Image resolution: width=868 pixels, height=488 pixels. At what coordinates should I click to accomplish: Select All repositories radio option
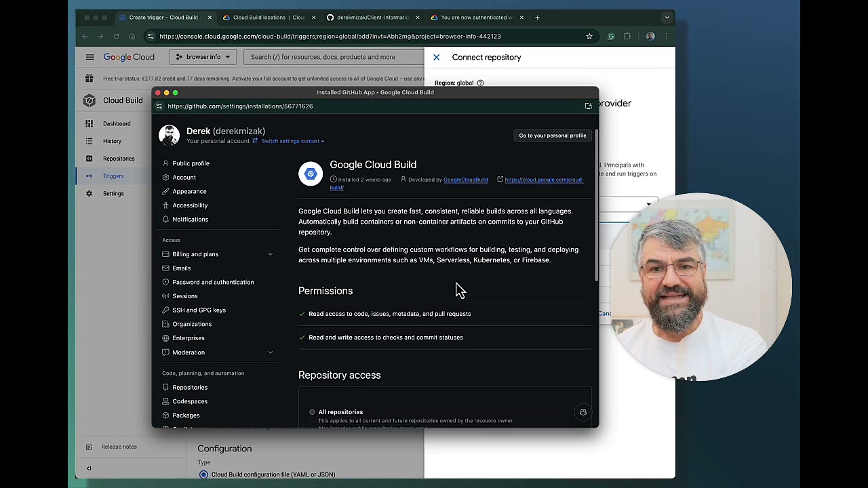pyautogui.click(x=312, y=412)
